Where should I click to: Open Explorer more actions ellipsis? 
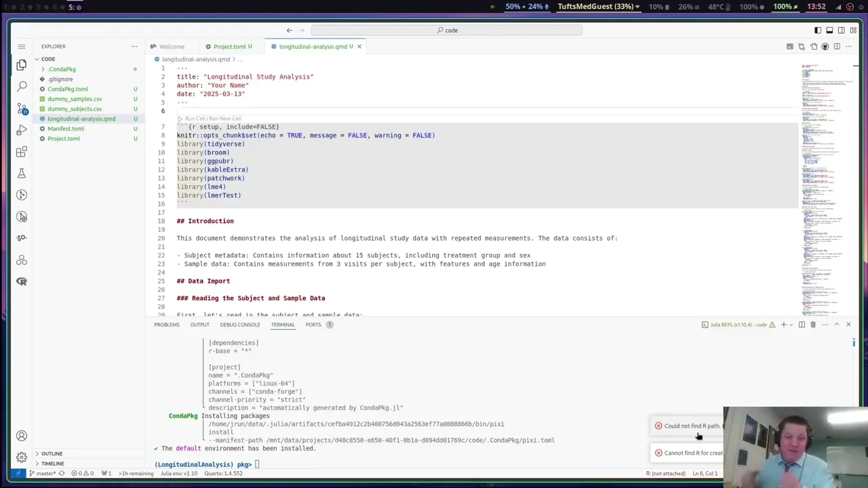(134, 47)
